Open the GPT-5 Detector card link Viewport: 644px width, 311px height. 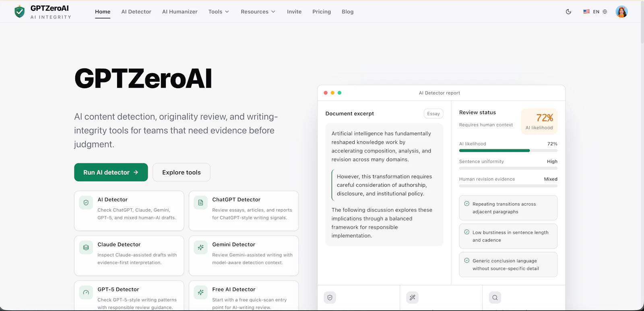pyautogui.click(x=129, y=296)
